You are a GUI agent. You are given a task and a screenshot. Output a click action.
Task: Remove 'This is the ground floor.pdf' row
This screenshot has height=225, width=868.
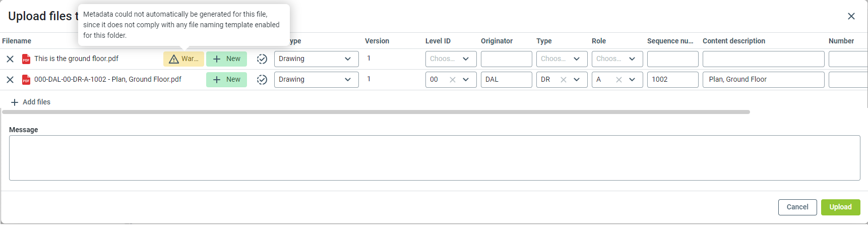(x=10, y=59)
